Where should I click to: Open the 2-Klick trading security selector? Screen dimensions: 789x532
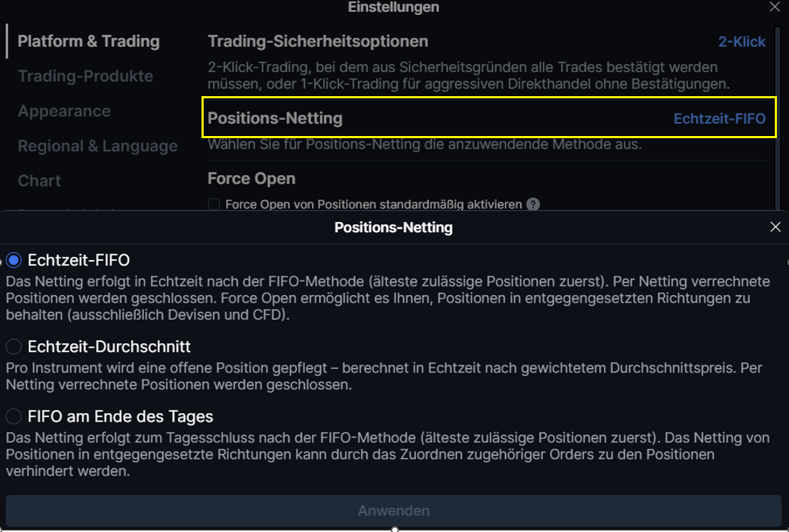[x=742, y=42]
